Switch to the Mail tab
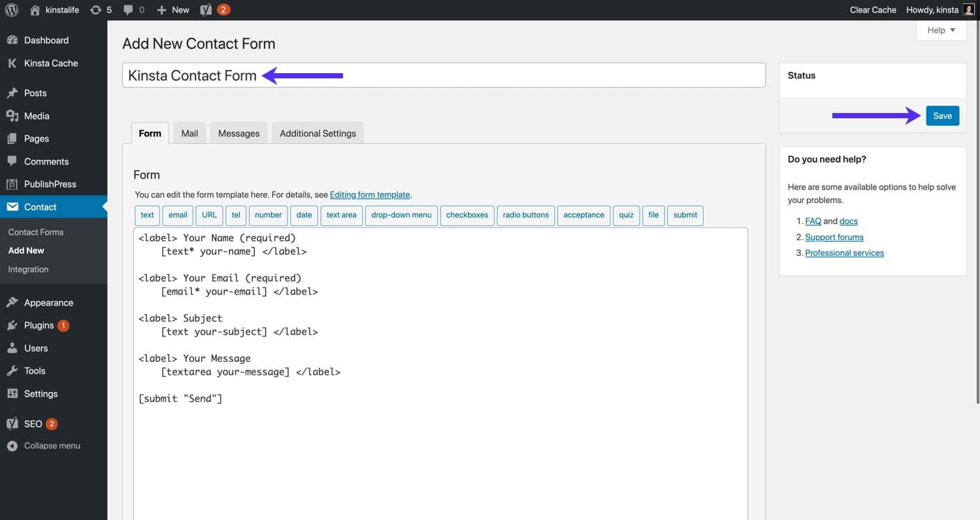 (x=189, y=133)
